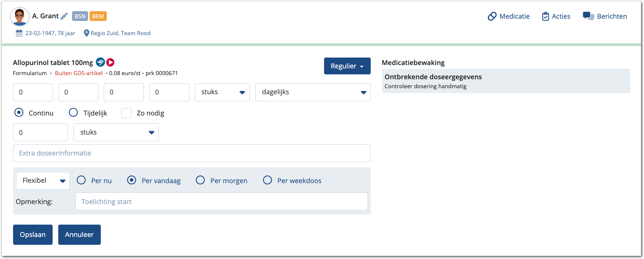The height and width of the screenshot is (259, 644).
Task: Open the dagelijks frequency dropdown
Action: tap(313, 92)
